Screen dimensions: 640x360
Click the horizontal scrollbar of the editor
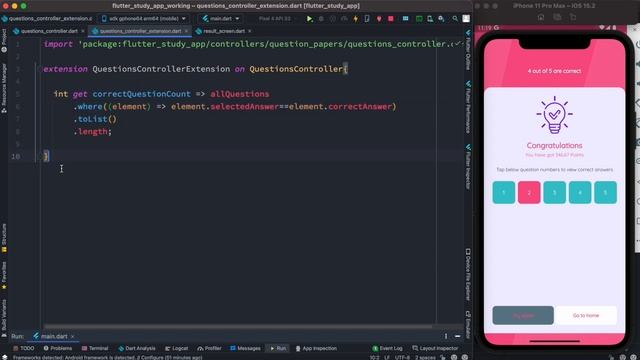point(238,327)
